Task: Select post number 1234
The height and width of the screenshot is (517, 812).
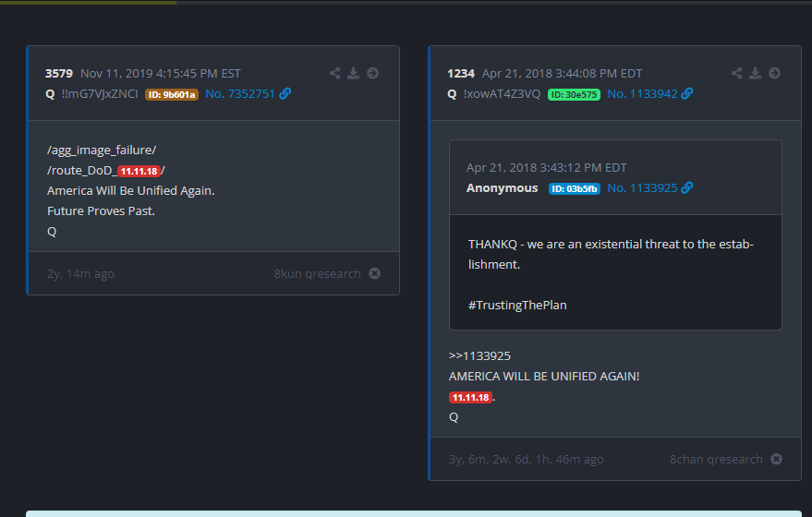Action: point(461,74)
